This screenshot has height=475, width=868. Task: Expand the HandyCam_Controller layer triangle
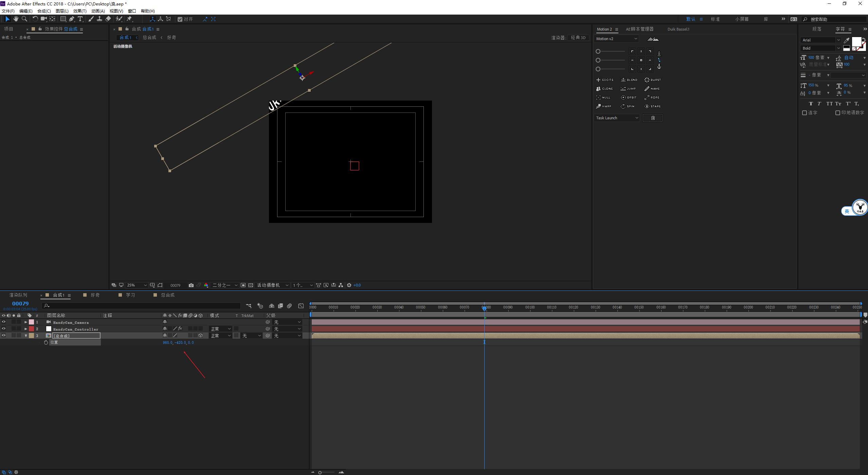[x=26, y=329]
